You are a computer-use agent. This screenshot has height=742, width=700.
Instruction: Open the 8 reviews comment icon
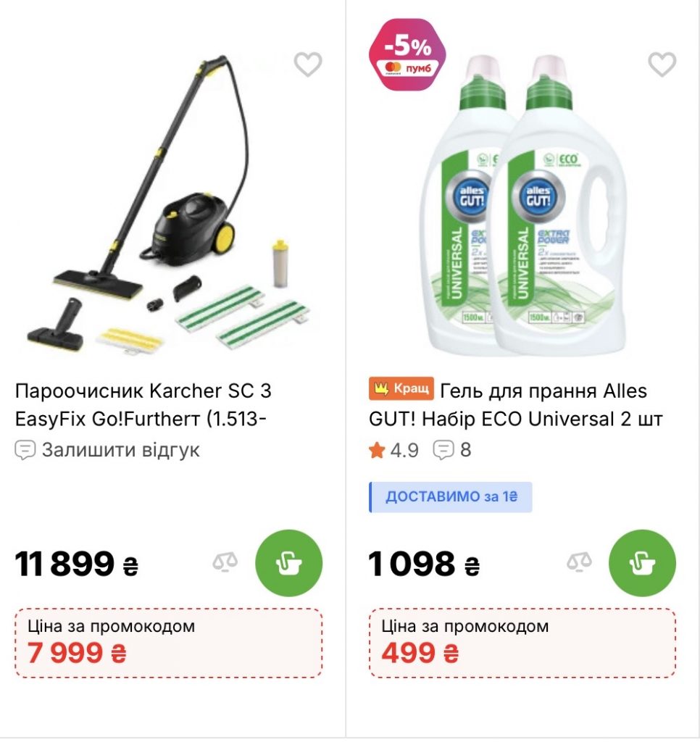coord(443,450)
